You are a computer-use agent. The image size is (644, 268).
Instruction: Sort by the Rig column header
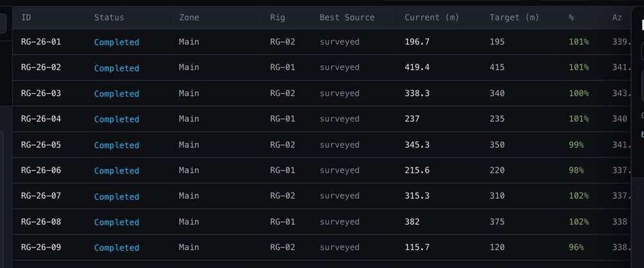(x=278, y=17)
